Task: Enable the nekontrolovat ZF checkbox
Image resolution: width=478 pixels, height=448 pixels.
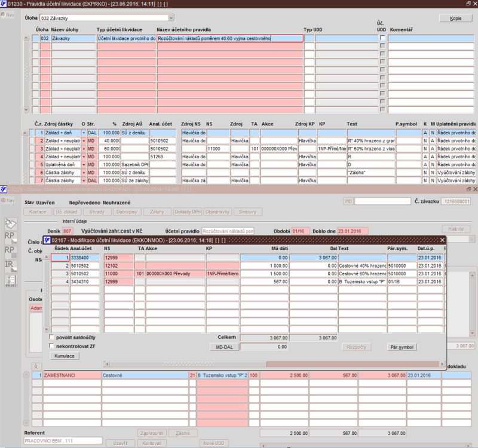Action: (x=51, y=346)
